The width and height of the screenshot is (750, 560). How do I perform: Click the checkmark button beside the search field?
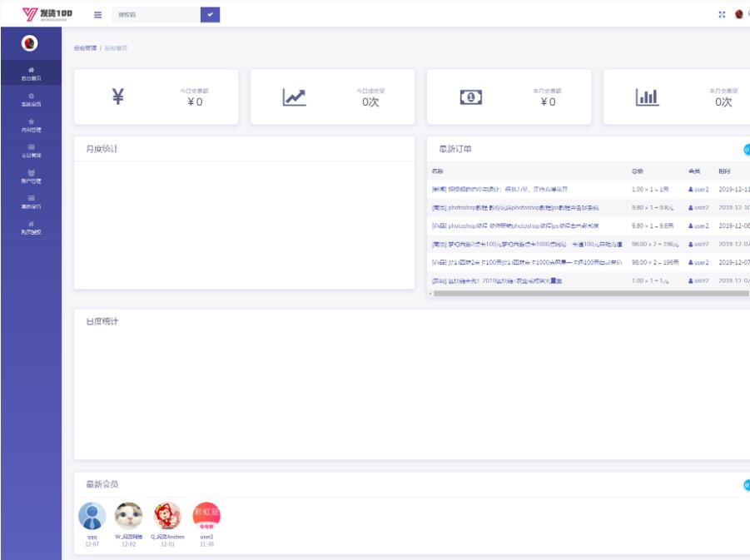211,14
